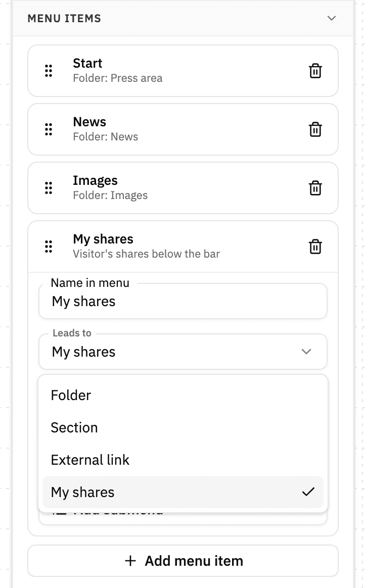
Task: Choose External link option
Action: [183, 460]
